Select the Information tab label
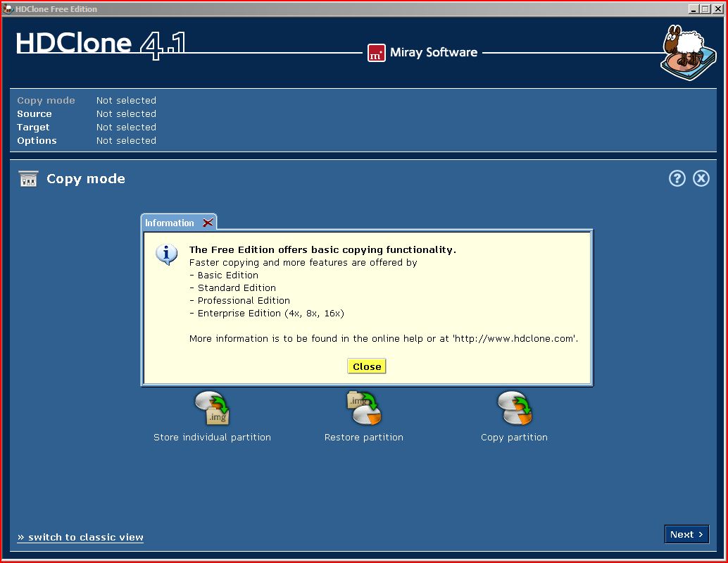728x563 pixels. pyautogui.click(x=170, y=223)
